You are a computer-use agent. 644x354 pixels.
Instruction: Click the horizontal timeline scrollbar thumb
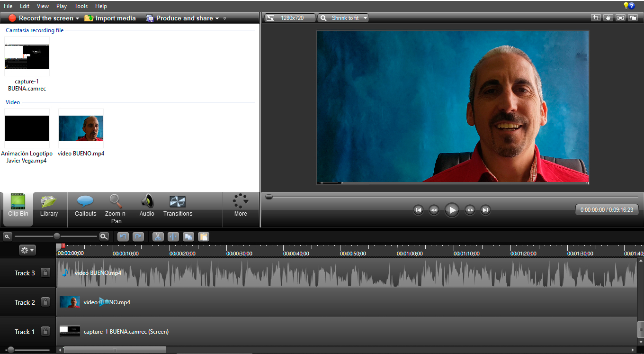[x=115, y=350]
